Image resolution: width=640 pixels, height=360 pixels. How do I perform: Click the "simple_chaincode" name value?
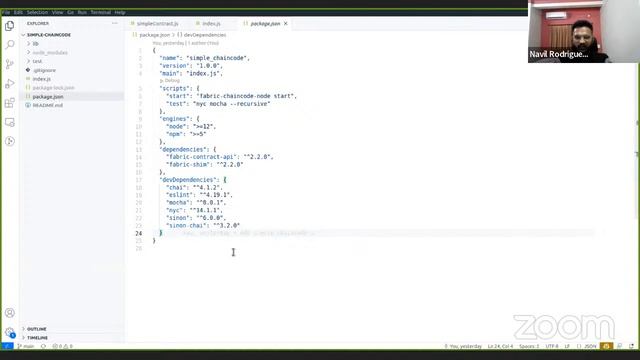(216, 58)
